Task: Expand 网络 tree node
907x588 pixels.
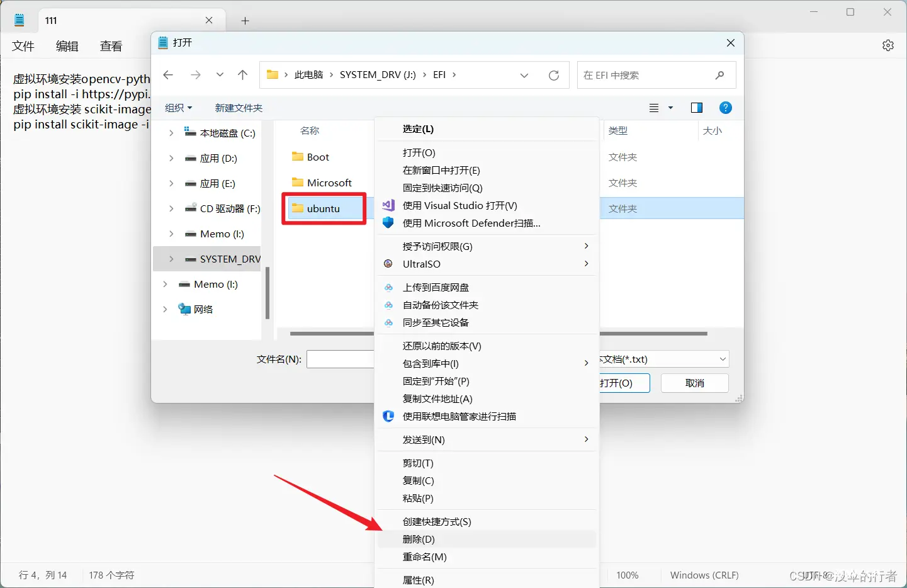Action: pos(165,309)
